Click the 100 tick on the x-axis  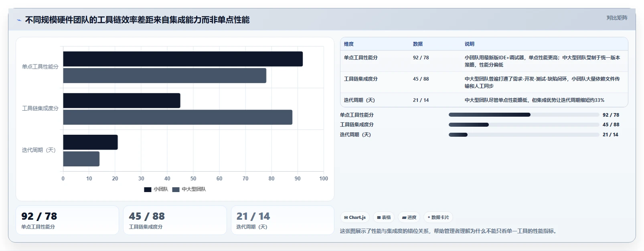(324, 178)
